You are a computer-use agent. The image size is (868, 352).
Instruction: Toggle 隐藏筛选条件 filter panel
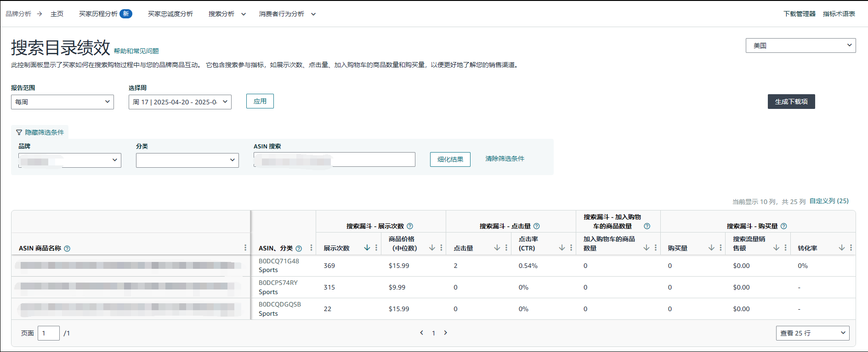click(40, 132)
